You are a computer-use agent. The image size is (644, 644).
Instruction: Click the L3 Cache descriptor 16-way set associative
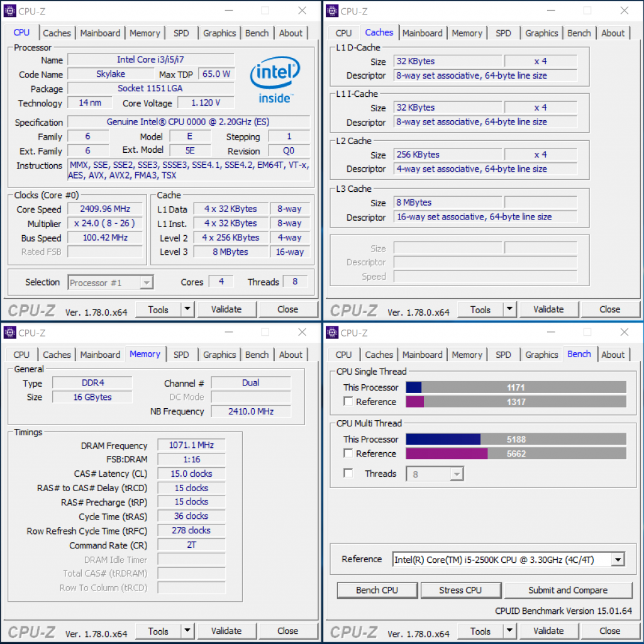pos(486,217)
